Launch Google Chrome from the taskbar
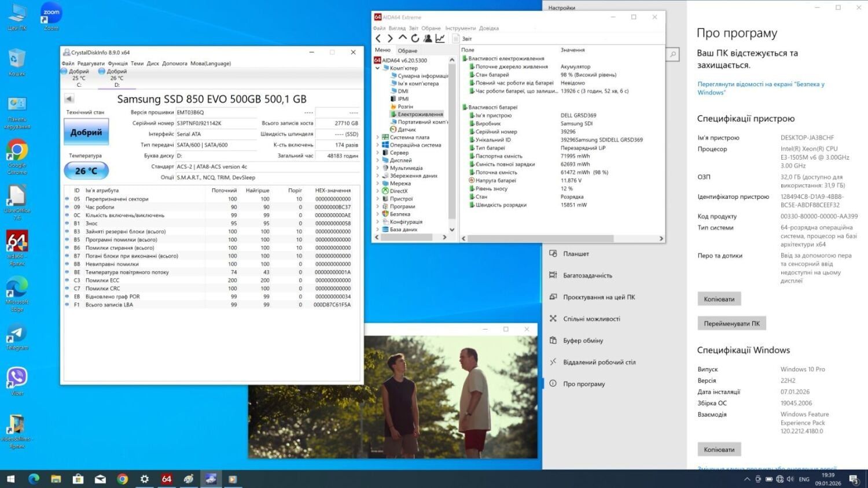Screen dimensions: 868x488 122,479
